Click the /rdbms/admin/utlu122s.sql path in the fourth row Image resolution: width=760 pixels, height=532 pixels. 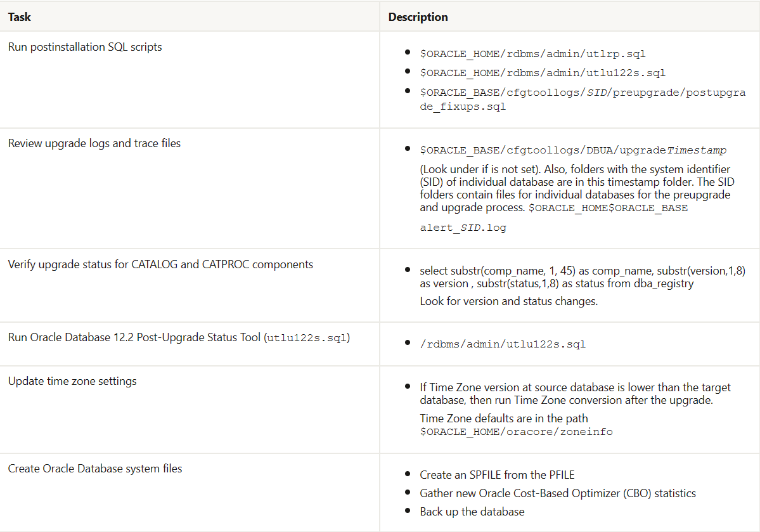tap(503, 344)
